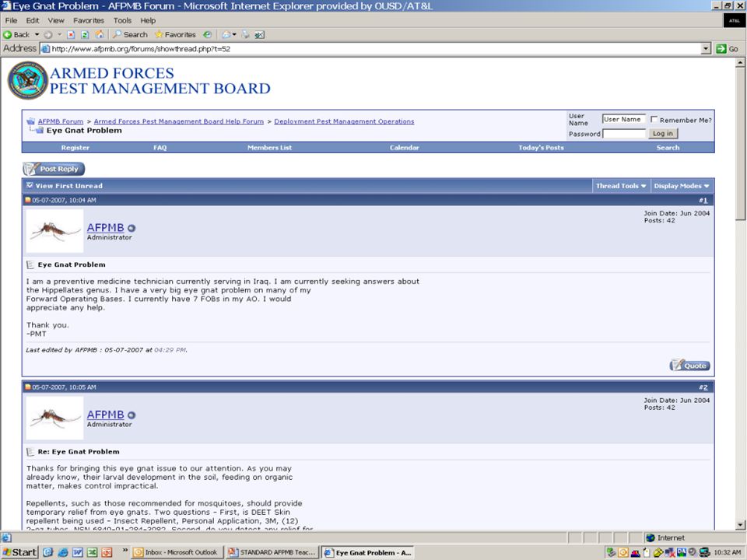Expand the Mail button dropdown arrow
This screenshot has width=747, height=560.
point(234,35)
